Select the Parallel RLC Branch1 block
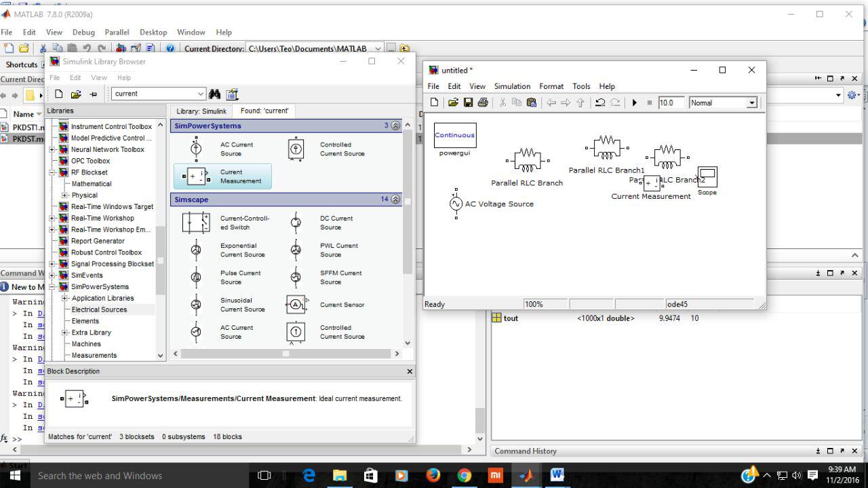This screenshot has width=868, height=488. click(606, 146)
